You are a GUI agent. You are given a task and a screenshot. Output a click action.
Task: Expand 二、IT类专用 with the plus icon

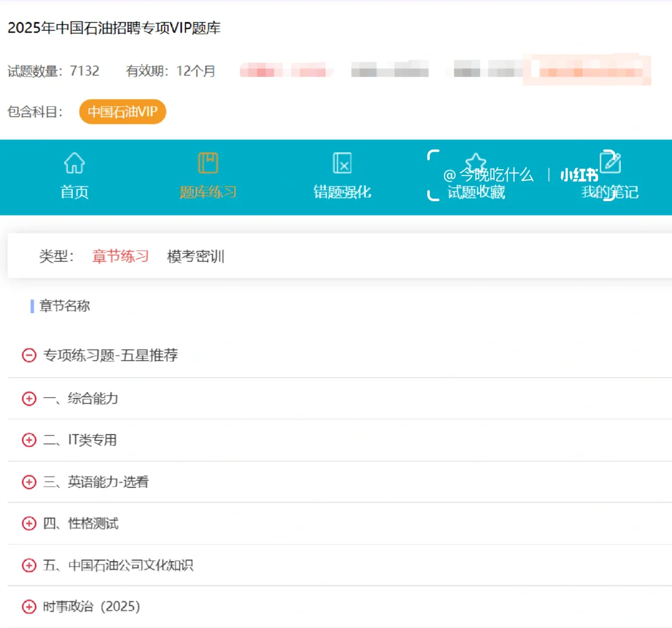pyautogui.click(x=29, y=440)
